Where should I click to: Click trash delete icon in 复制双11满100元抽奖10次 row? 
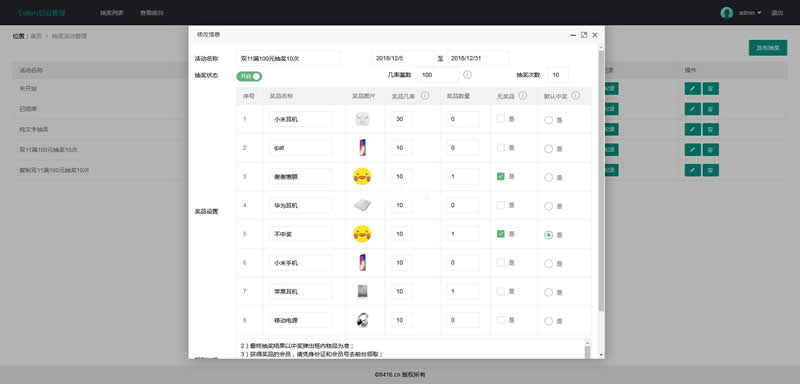pos(711,170)
